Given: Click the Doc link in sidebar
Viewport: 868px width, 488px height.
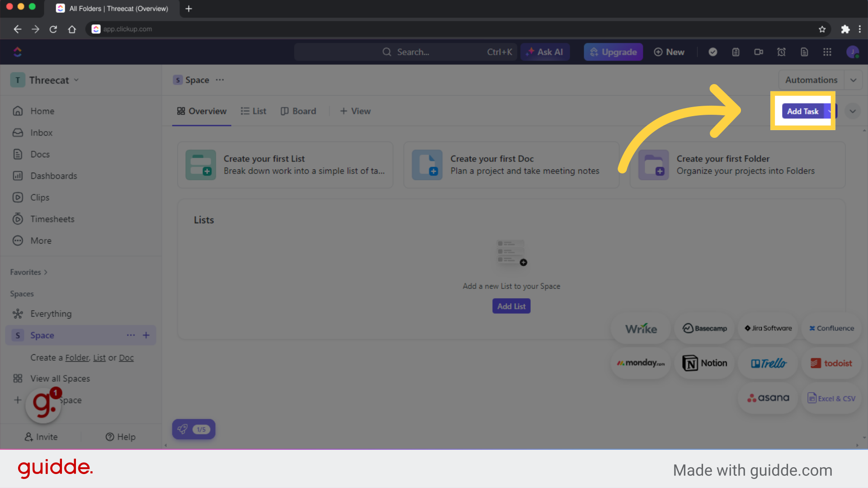Looking at the screenshot, I should click(x=126, y=358).
